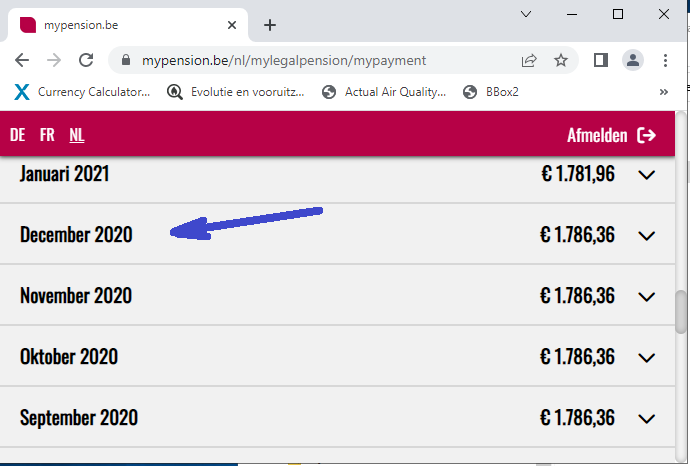Open the Currency Calculator bookmark

83,92
